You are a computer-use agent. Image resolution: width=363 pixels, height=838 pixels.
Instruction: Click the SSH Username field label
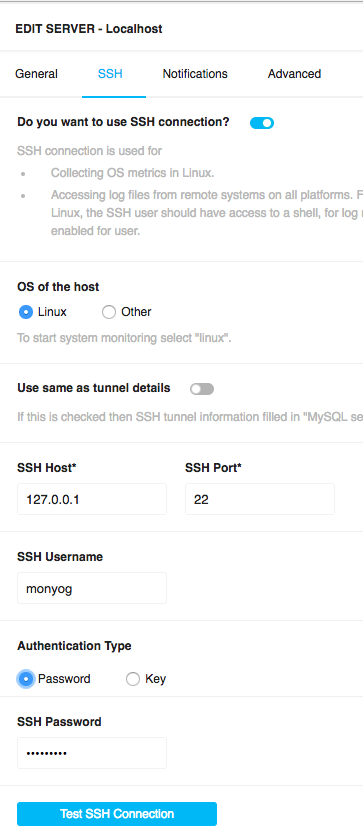tap(60, 556)
